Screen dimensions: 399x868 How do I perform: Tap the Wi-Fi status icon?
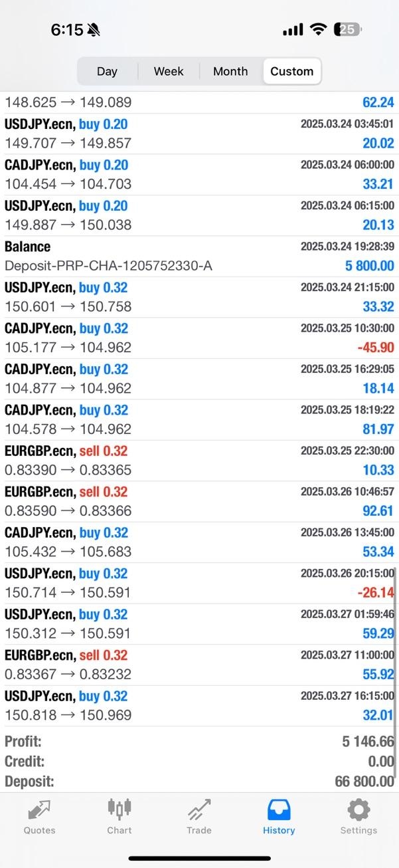click(x=319, y=29)
